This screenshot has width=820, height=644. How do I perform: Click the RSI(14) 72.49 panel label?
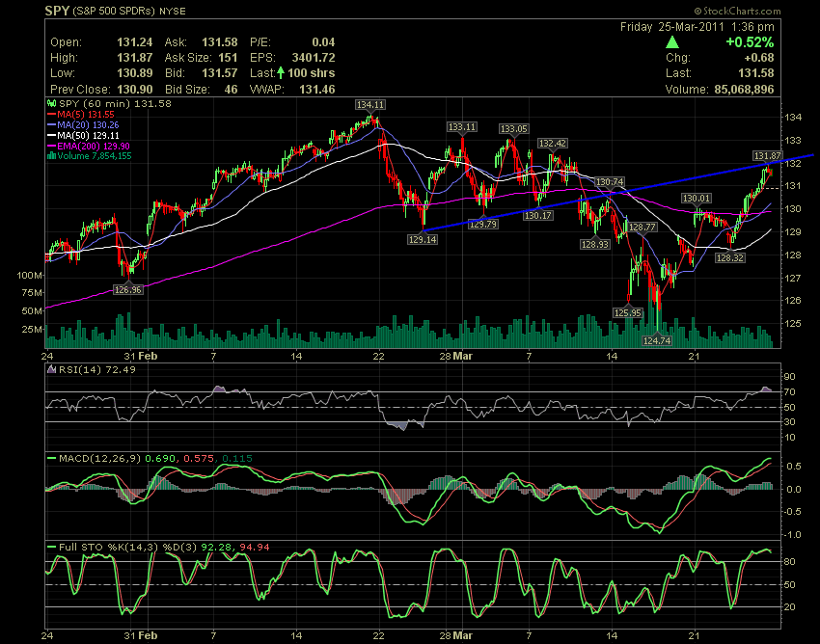tap(97, 369)
